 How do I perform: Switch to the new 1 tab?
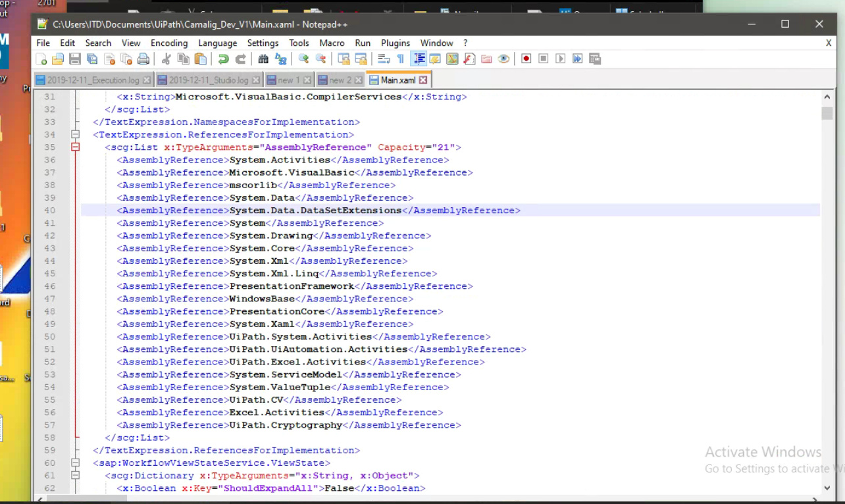click(288, 80)
